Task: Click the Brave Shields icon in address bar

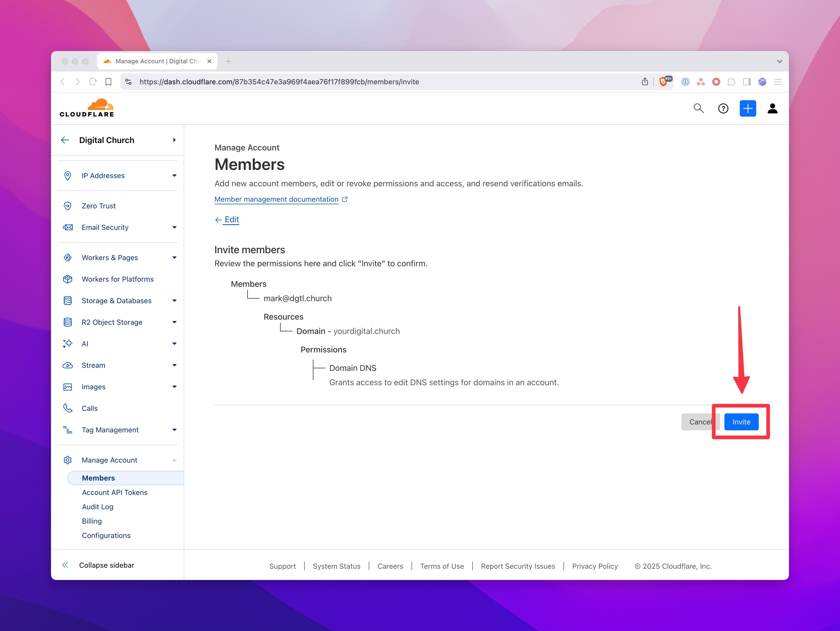Action: point(663,82)
